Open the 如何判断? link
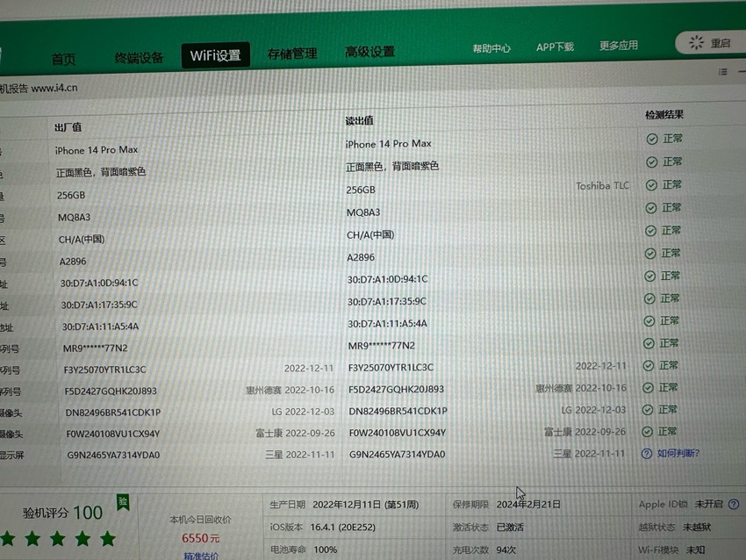 point(678,453)
